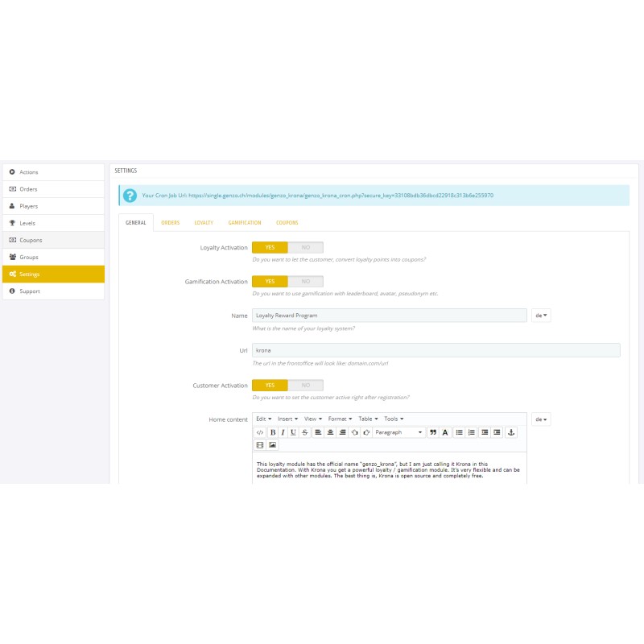
Task: Open the Paragraph format dropdown
Action: [398, 432]
